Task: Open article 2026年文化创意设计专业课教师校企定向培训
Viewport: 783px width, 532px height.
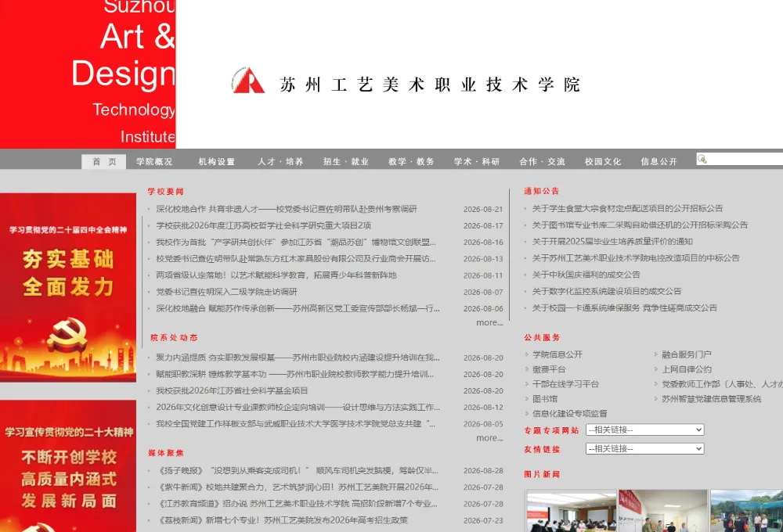Action: tap(298, 408)
